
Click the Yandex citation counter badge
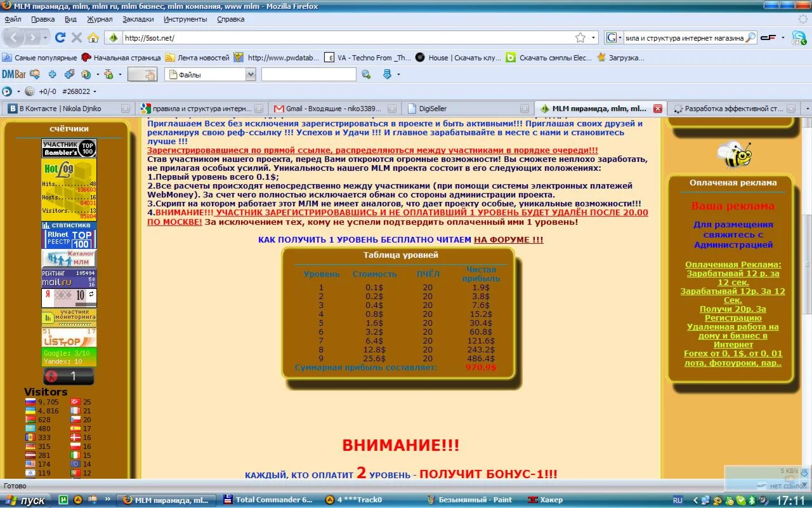(69, 298)
